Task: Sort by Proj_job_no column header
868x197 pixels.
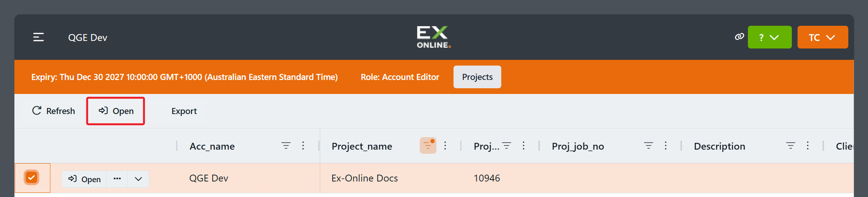Action: 578,146
